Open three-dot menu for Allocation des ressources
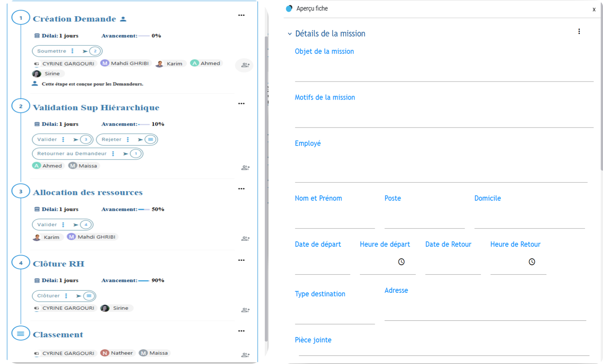The width and height of the screenshot is (603, 364). click(x=241, y=189)
